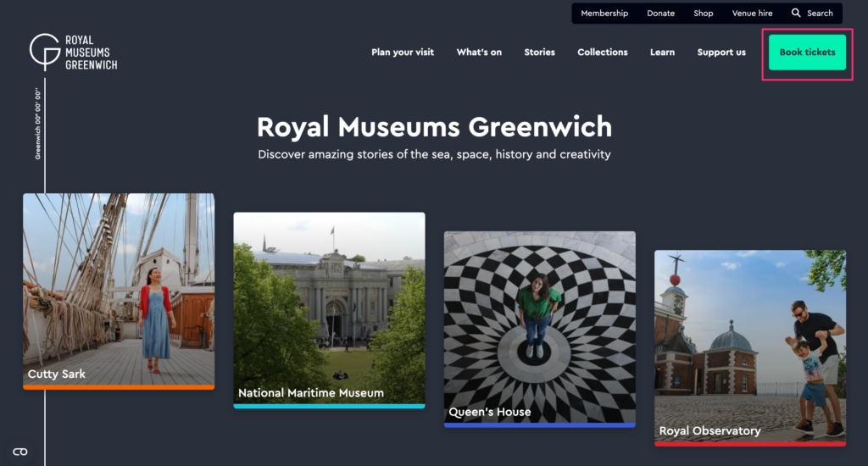Open the Membership link
The height and width of the screenshot is (466, 868).
(x=604, y=14)
